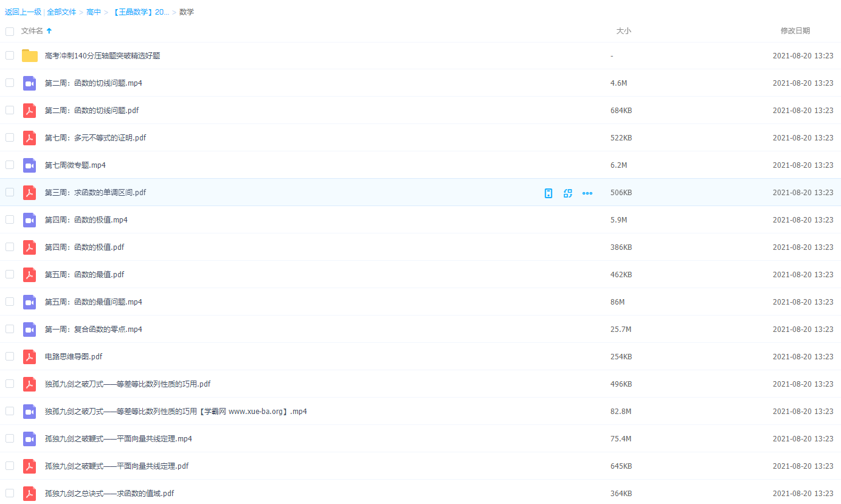Click the send-to-phone icon on the highlighted row
841x504 pixels.
[548, 193]
